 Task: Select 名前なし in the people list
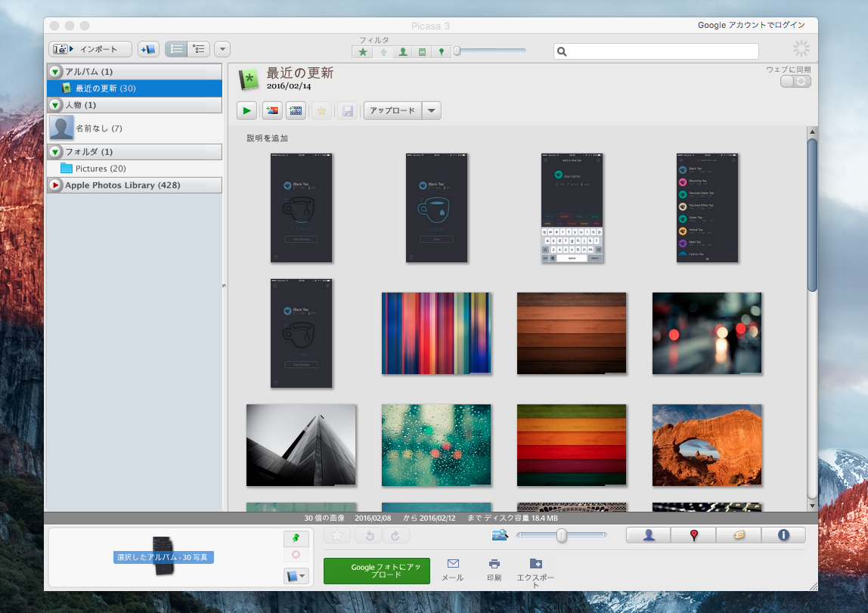98,128
